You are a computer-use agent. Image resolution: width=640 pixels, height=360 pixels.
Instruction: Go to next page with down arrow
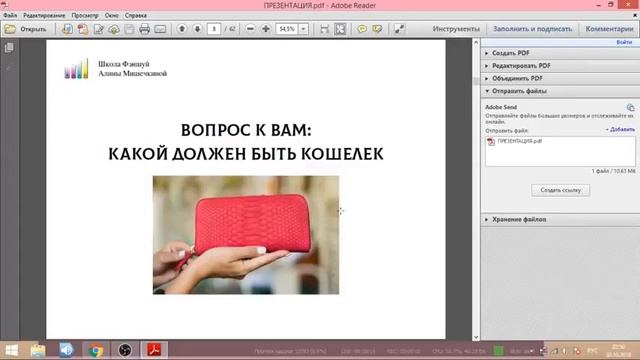(x=198, y=29)
